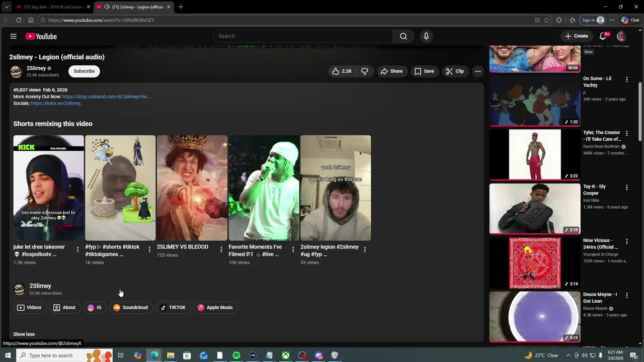Save the video to a playlist
This screenshot has height=362, width=644.
424,71
